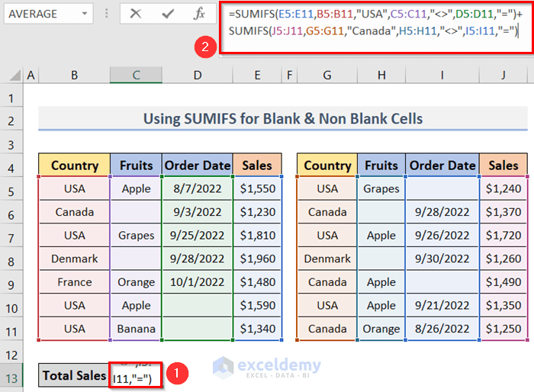
Task: Click the cell with sales $1,590
Action: (258, 305)
